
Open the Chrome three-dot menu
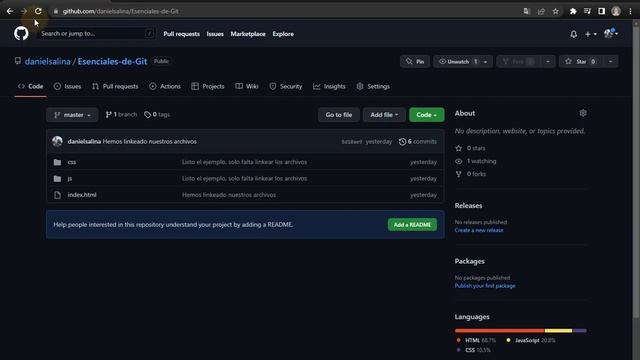click(x=631, y=11)
